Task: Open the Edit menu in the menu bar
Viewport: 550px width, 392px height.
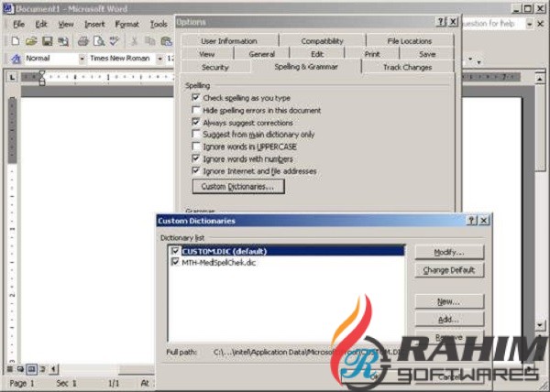Action: [x=41, y=24]
